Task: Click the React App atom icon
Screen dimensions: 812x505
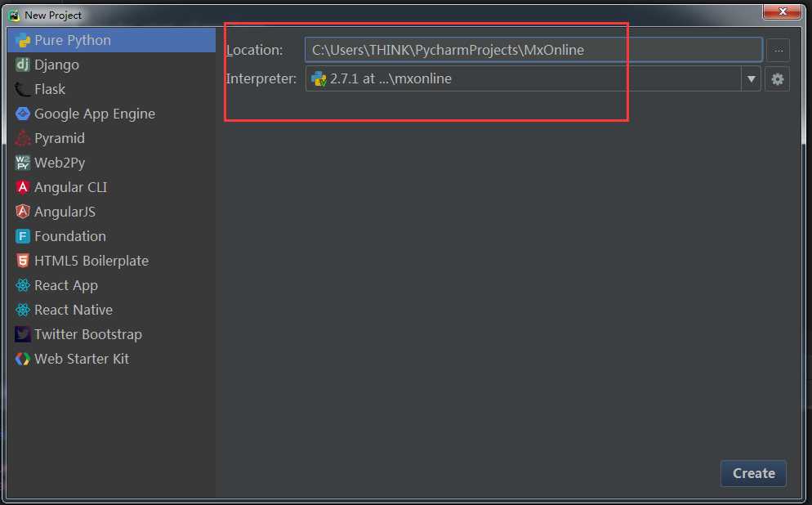Action: 23,285
